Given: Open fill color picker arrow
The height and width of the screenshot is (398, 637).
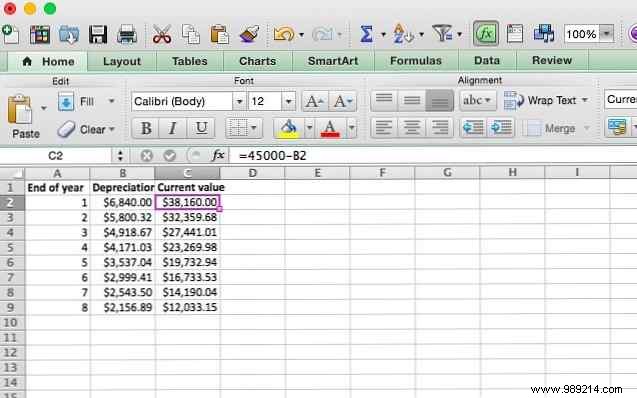Looking at the screenshot, I should pos(309,128).
